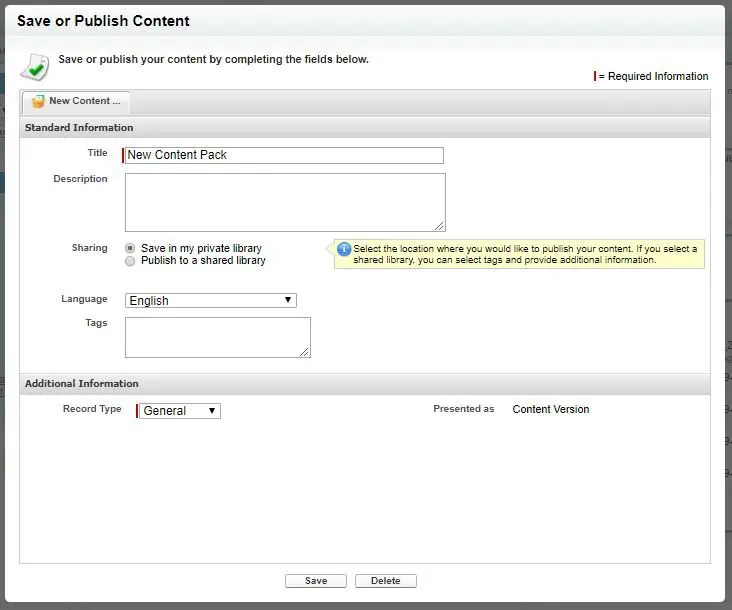
Task: Click the Standard Information section header
Action: 365,127
